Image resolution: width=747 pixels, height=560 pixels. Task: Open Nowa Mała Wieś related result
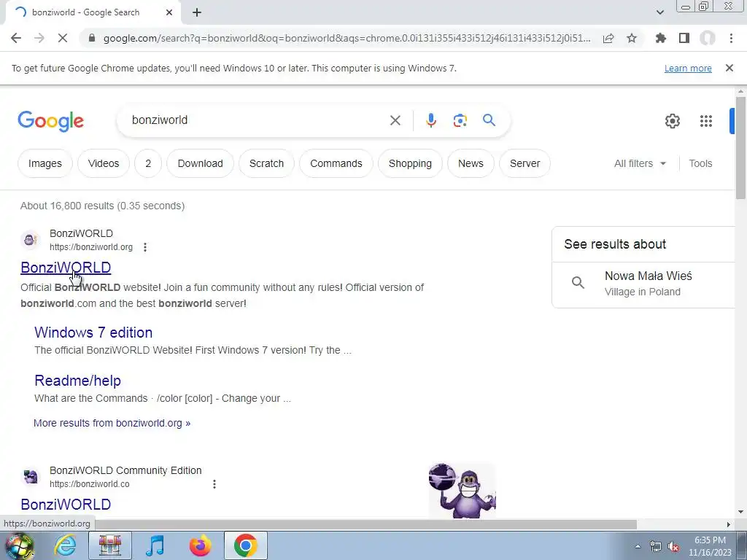643,284
